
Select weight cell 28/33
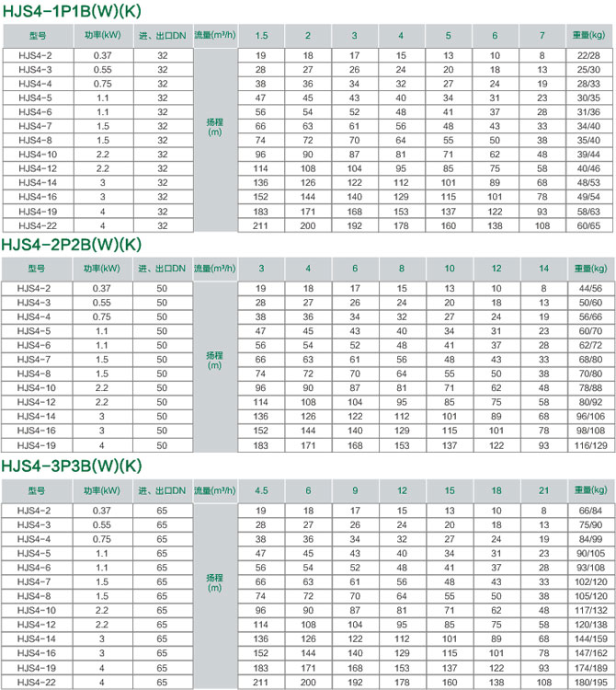point(588,84)
